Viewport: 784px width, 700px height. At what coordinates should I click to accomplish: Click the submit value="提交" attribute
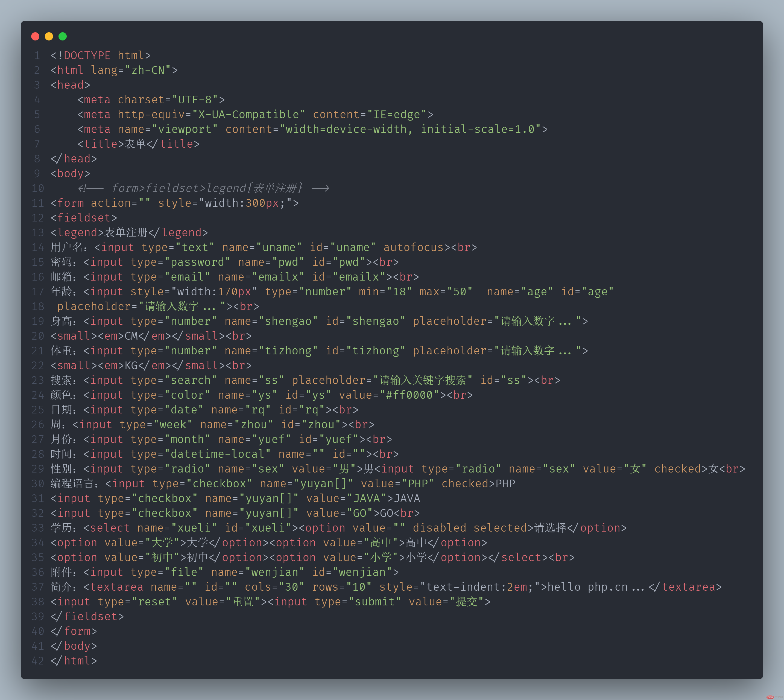[x=446, y=602]
